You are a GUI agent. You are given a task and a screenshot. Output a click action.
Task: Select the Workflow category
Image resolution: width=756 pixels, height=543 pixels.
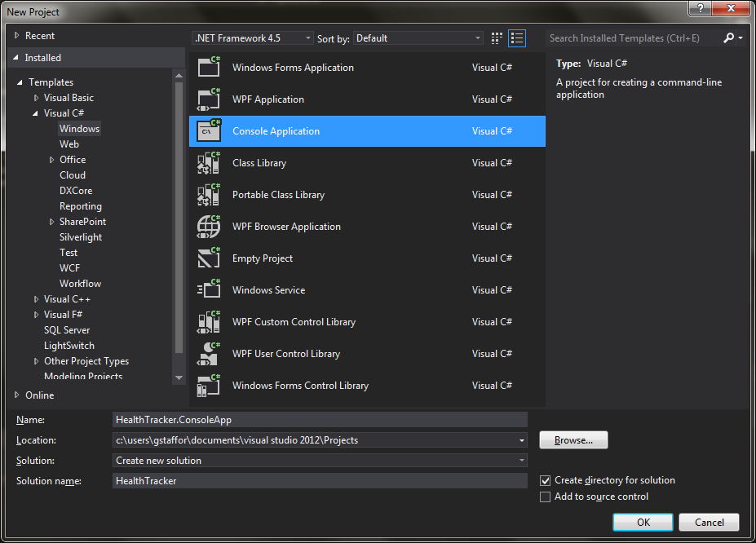(x=80, y=283)
